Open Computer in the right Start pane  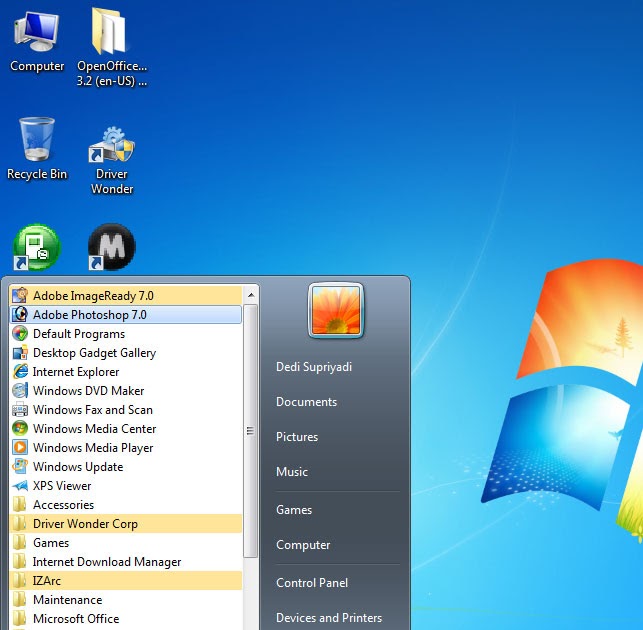pyautogui.click(x=303, y=545)
